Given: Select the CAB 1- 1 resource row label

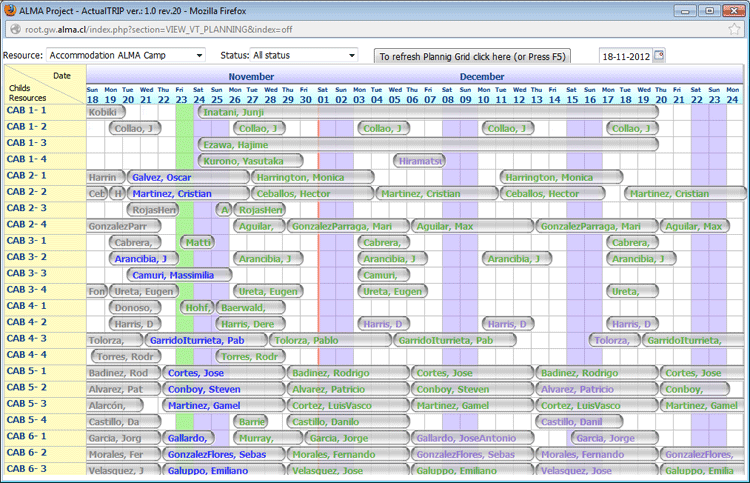Looking at the screenshot, I should pos(27,111).
